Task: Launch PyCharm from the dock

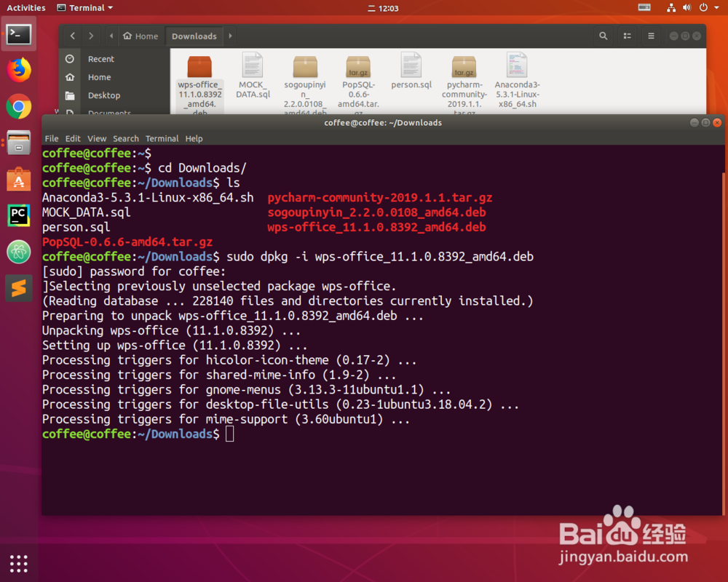Action: pos(19,215)
